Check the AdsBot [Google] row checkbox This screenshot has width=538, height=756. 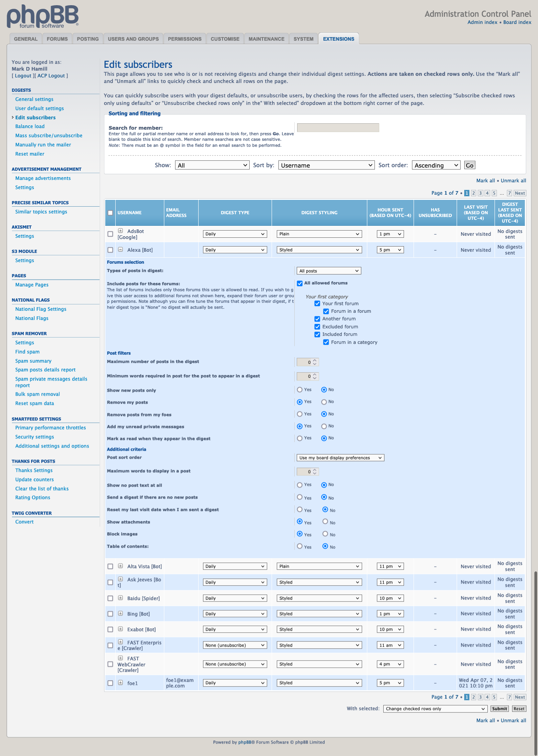(110, 234)
